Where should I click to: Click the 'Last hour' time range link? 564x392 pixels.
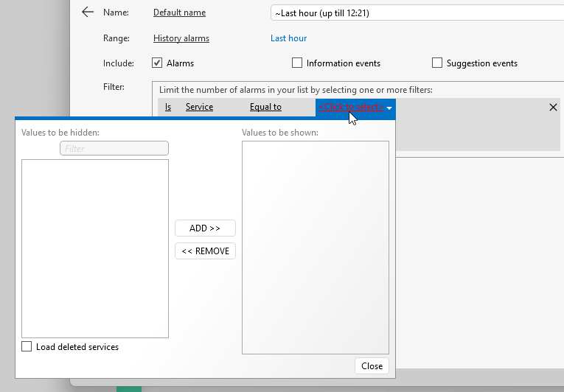coord(288,38)
